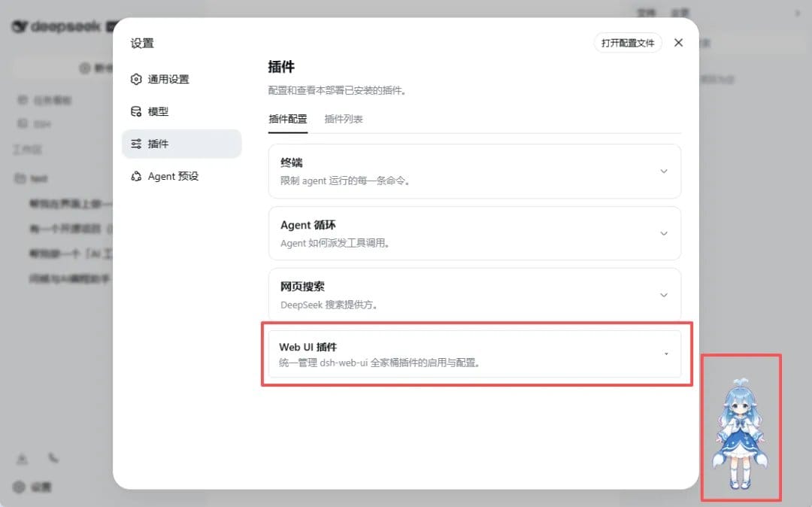Click the 终端 card title
The width and height of the screenshot is (812, 507).
pyautogui.click(x=292, y=162)
